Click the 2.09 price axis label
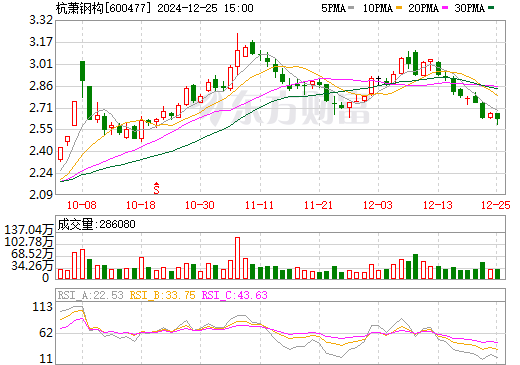 click(x=41, y=195)
